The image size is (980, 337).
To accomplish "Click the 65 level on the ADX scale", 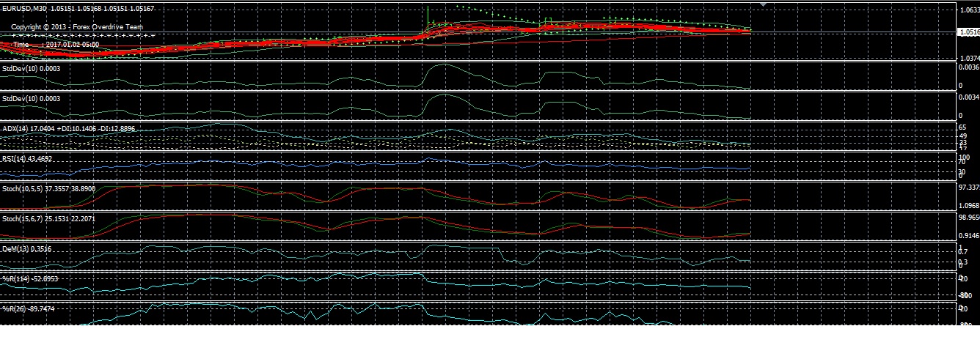I will click(x=962, y=127).
